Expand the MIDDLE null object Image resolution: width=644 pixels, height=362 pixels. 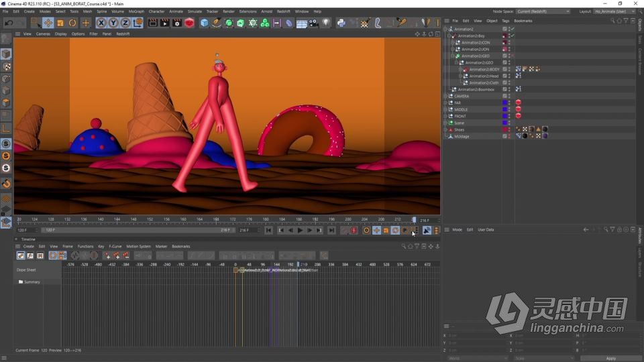[x=445, y=109]
